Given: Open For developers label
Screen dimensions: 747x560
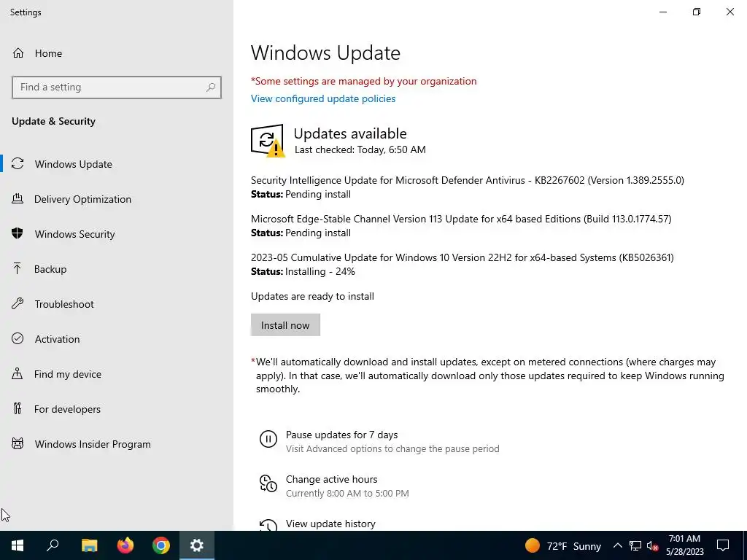Looking at the screenshot, I should point(67,409).
